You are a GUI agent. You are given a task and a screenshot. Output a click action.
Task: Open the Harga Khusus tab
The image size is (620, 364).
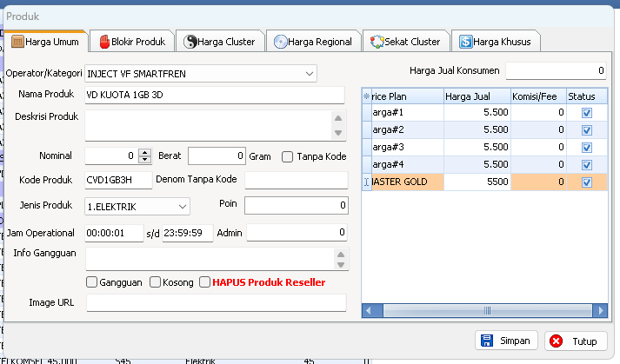(x=496, y=42)
